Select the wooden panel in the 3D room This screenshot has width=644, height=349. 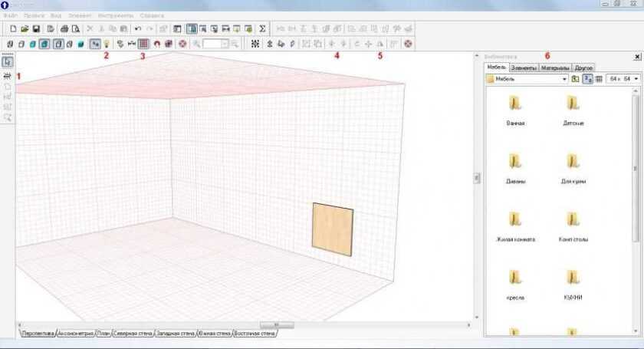(x=333, y=228)
